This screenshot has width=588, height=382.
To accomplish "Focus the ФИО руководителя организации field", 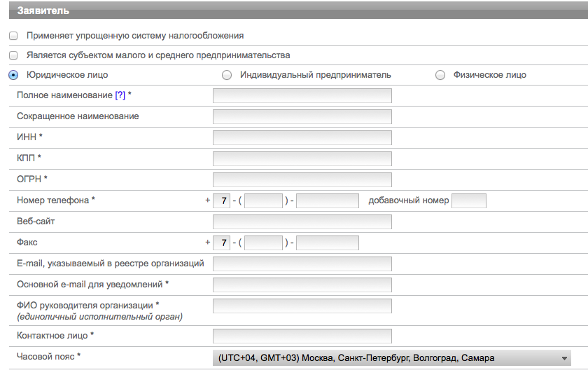I will (302, 306).
